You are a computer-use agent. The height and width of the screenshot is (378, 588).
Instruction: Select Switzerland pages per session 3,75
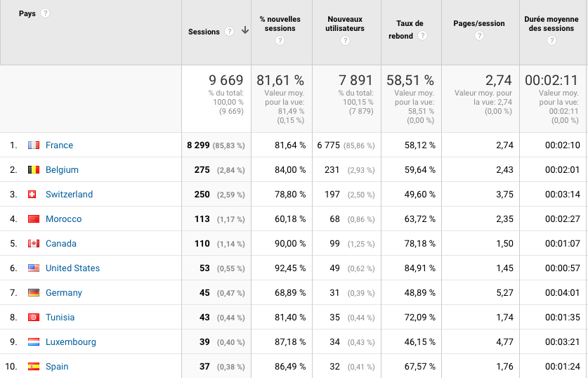[x=504, y=194]
